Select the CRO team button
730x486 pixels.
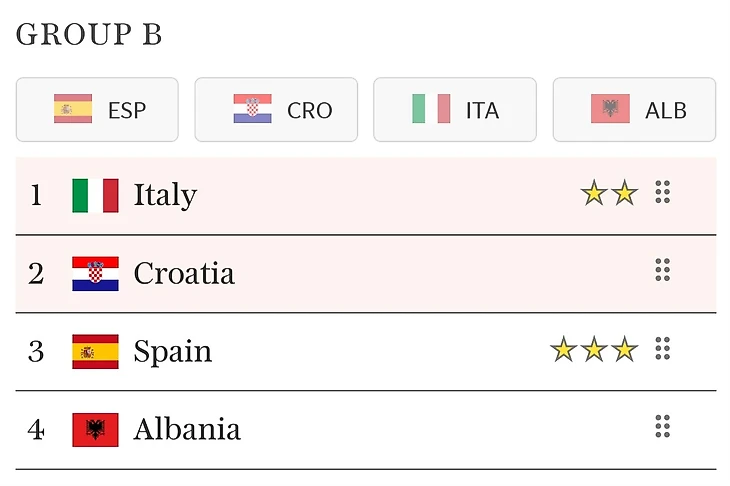click(276, 110)
